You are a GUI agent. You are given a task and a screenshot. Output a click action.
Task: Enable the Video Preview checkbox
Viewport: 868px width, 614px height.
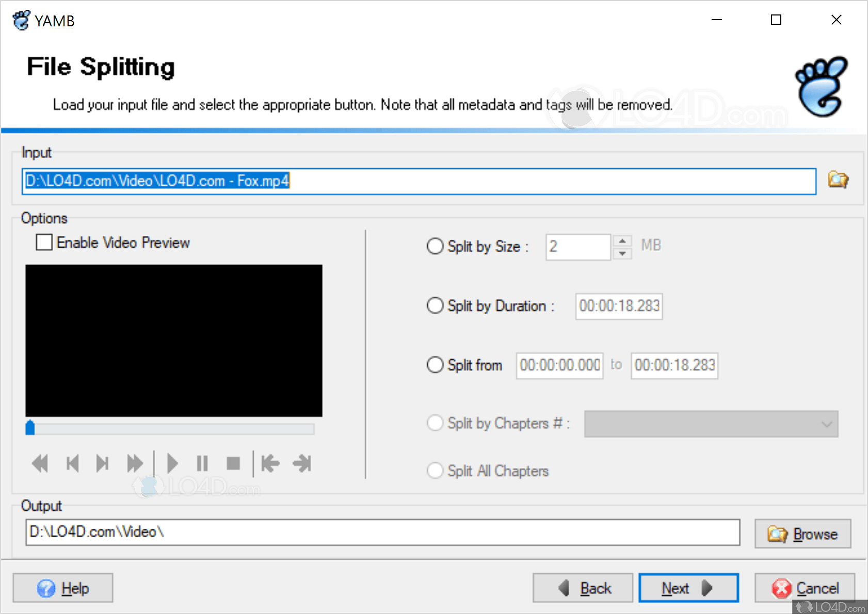(x=43, y=242)
